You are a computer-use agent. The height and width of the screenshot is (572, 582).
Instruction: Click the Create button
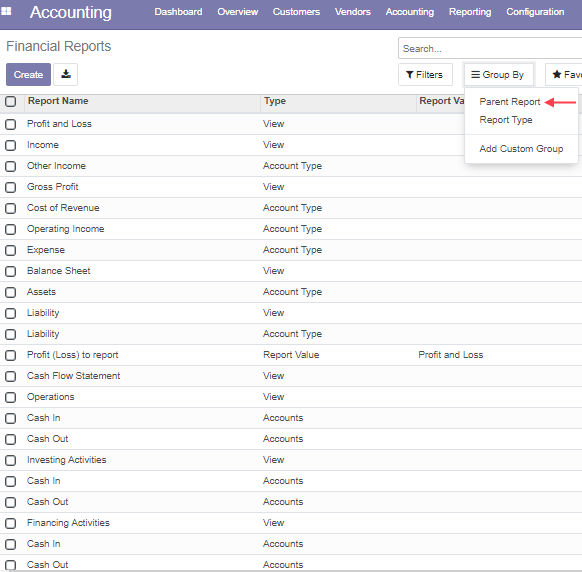pos(28,74)
